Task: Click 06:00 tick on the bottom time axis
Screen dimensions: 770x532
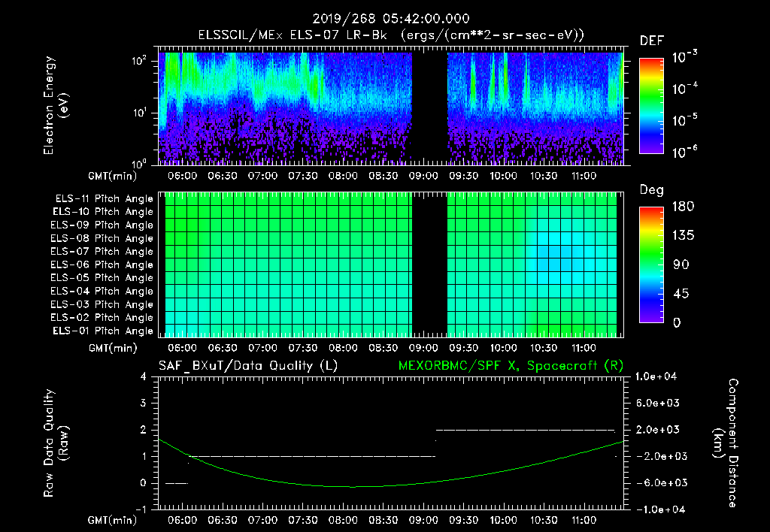Action: coord(182,520)
